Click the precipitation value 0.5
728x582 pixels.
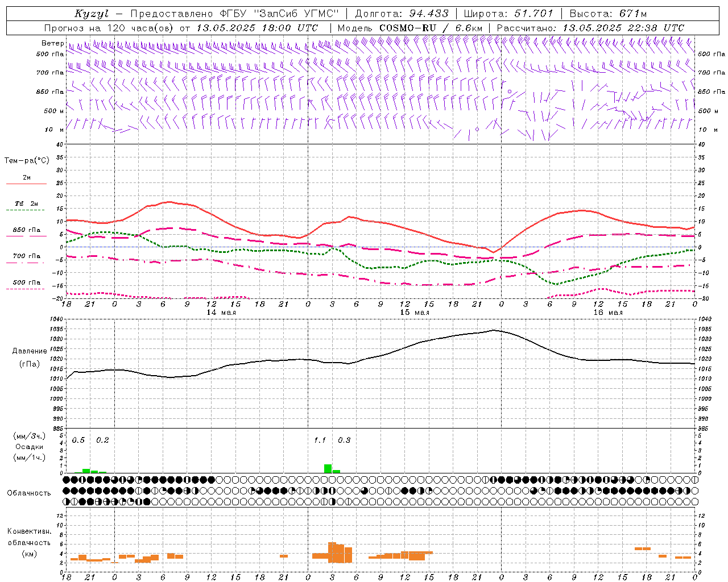78,440
